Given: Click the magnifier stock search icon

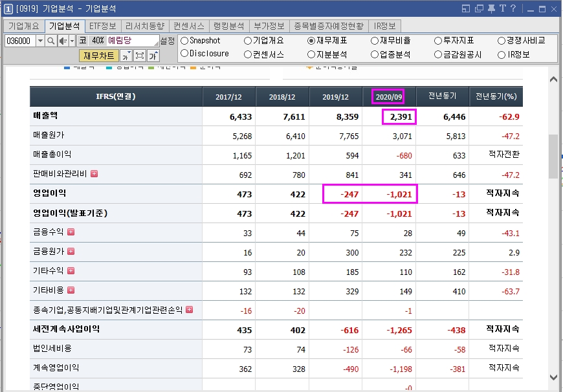Looking at the screenshot, I should 51,41.
